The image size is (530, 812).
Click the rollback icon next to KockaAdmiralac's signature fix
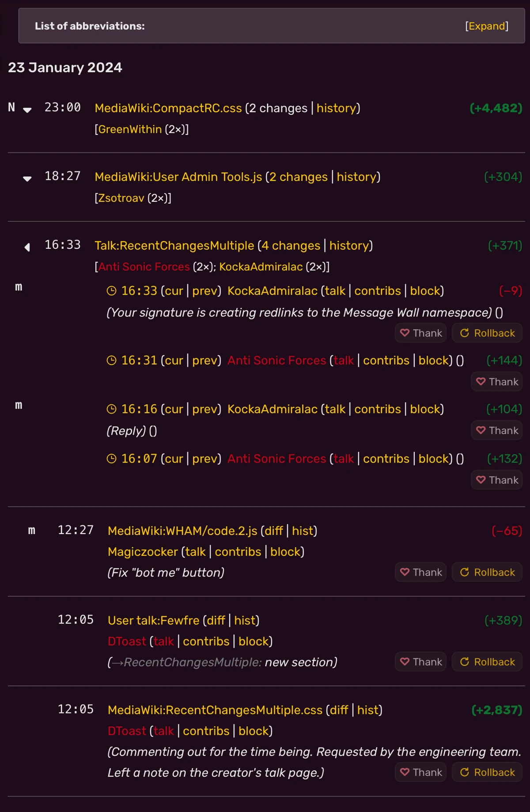[x=465, y=333]
